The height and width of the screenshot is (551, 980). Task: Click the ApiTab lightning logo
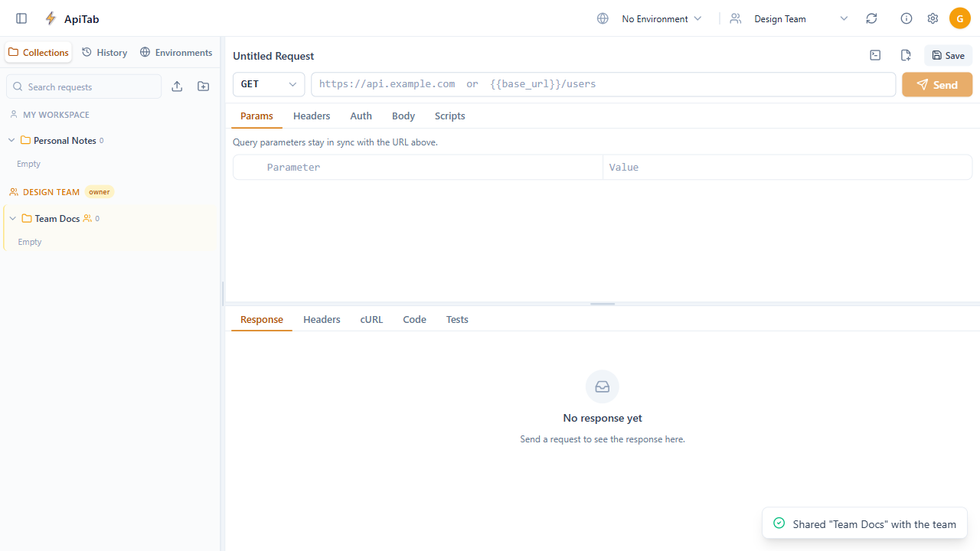point(51,18)
